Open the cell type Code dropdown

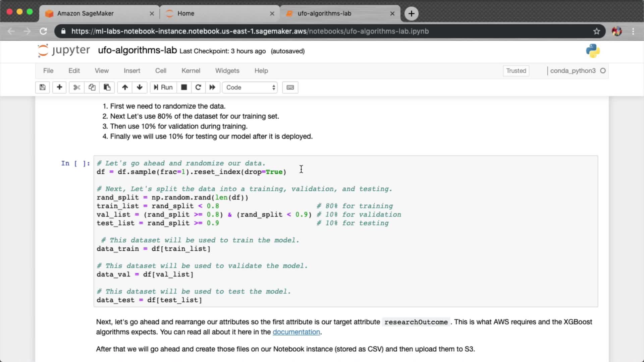250,87
